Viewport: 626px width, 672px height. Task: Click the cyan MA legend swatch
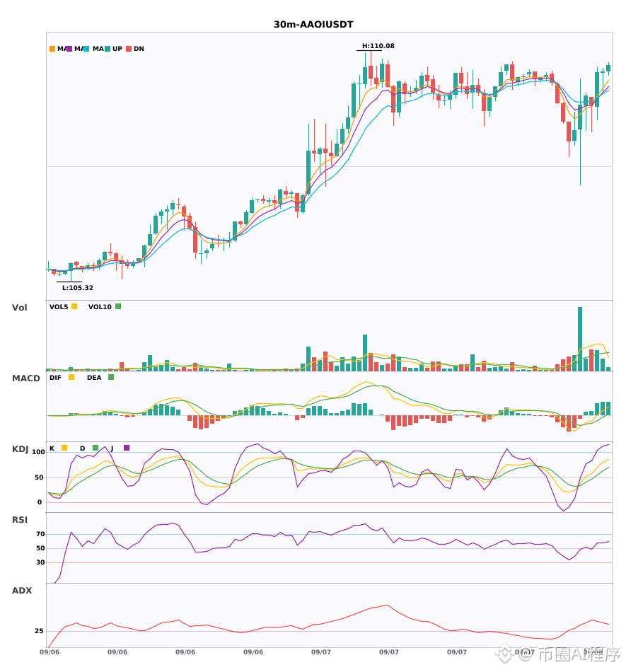click(x=86, y=49)
